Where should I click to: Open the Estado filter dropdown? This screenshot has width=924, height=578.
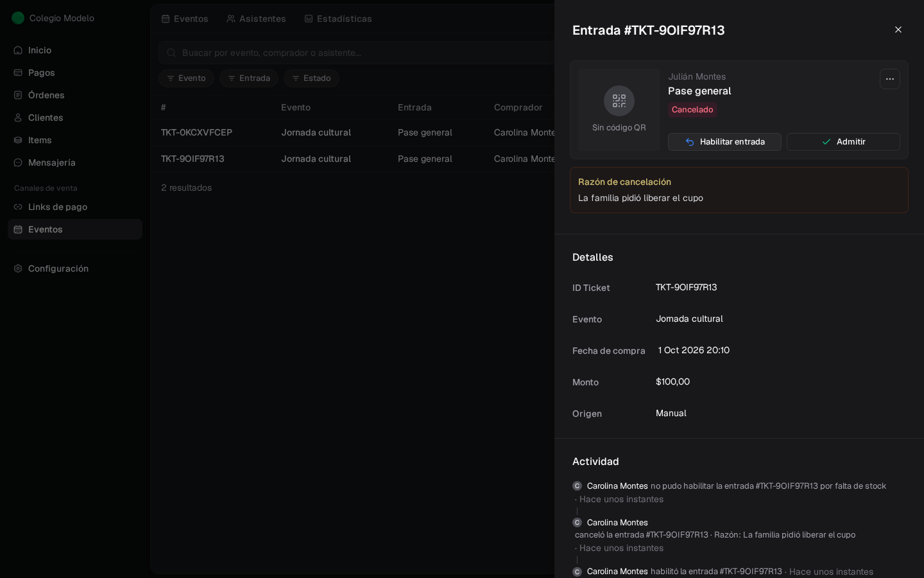[311, 78]
